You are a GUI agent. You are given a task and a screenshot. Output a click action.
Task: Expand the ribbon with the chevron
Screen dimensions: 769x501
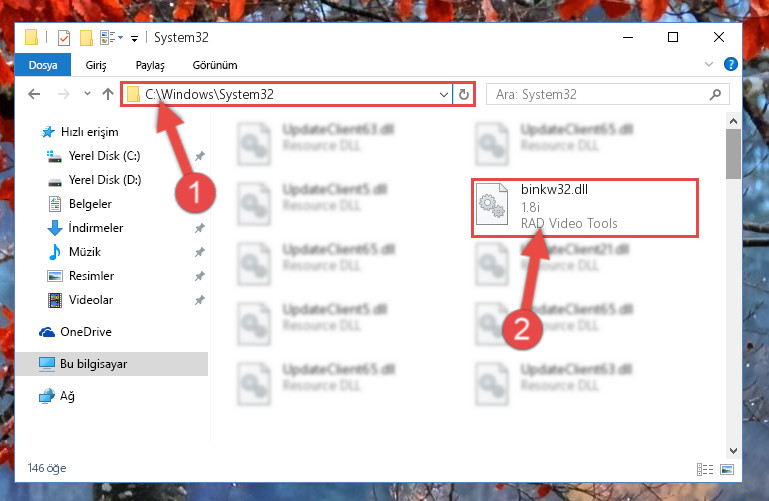click(709, 64)
